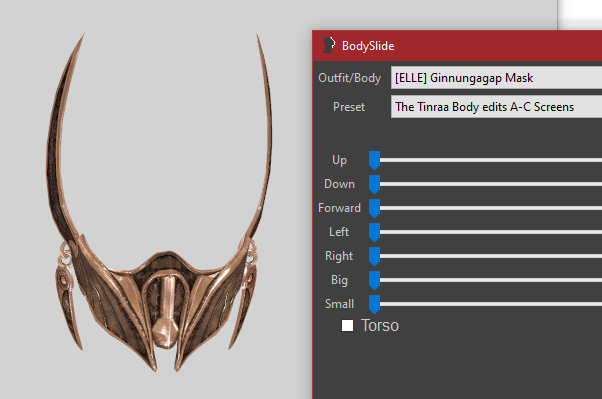This screenshot has width=602, height=399.
Task: Click the BodySlide window title text
Action: (x=368, y=46)
